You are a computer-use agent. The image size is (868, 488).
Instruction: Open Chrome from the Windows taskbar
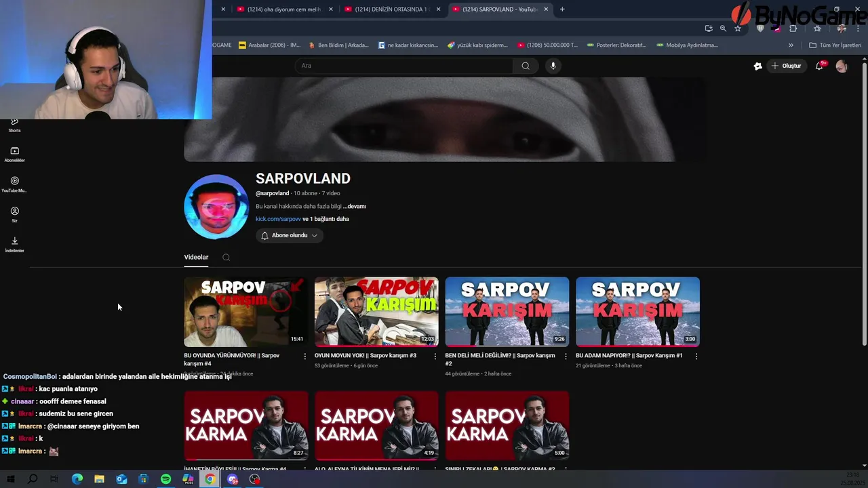(x=210, y=479)
